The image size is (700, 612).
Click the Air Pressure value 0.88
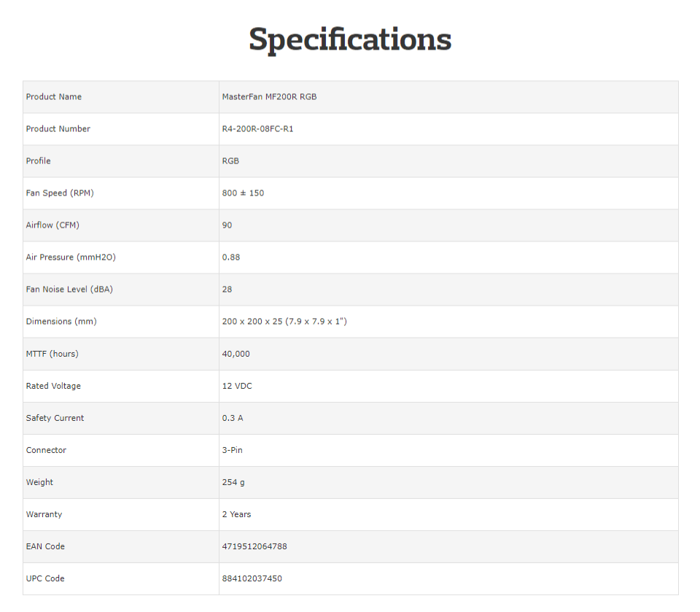click(x=231, y=257)
